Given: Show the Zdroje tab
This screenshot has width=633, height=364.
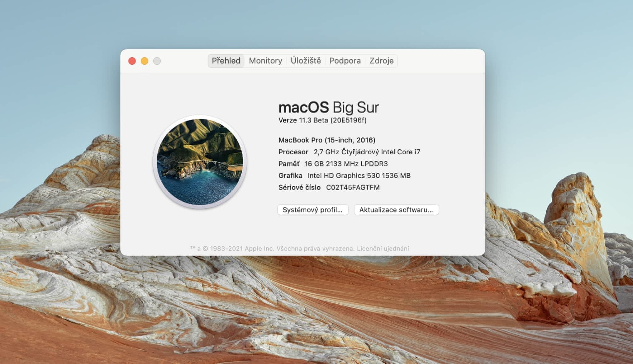Looking at the screenshot, I should click(x=381, y=61).
